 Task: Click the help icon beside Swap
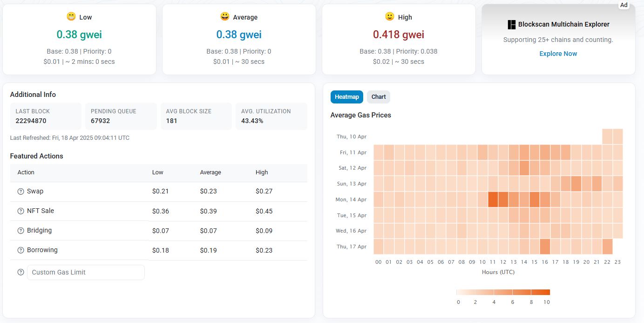click(x=20, y=192)
